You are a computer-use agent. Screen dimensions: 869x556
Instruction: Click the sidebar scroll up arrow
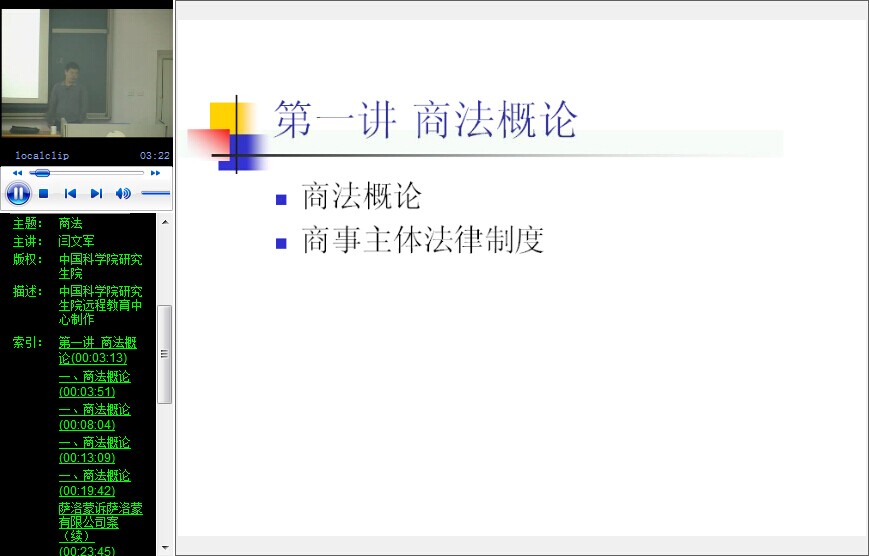coord(165,222)
